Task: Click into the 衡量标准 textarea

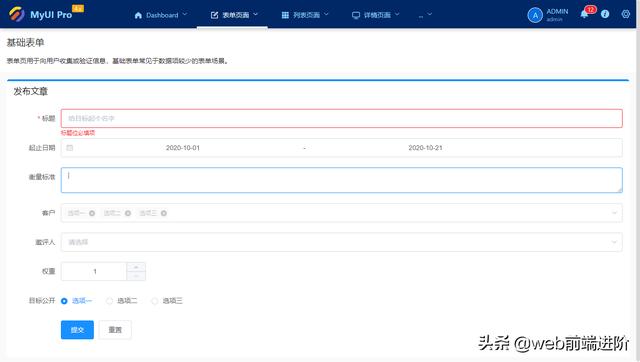Action: (342, 180)
